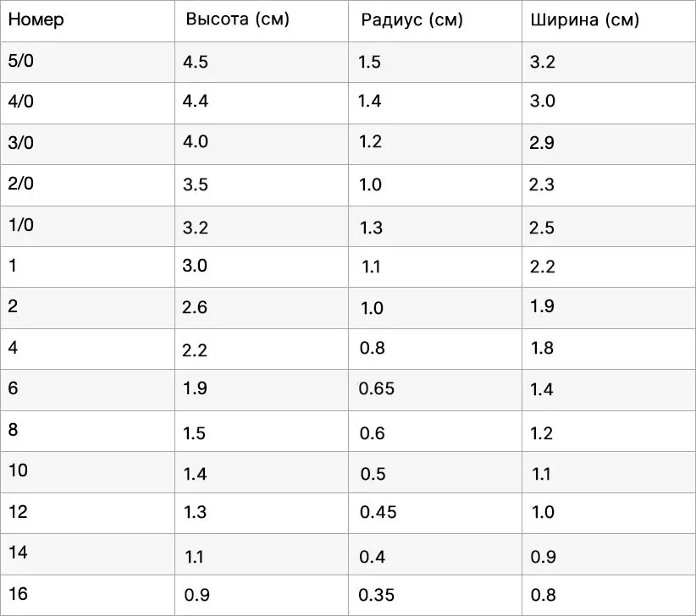This screenshot has width=696, height=616.
Task: Click width value 2.3 in row 2/0
Action: [x=542, y=184]
